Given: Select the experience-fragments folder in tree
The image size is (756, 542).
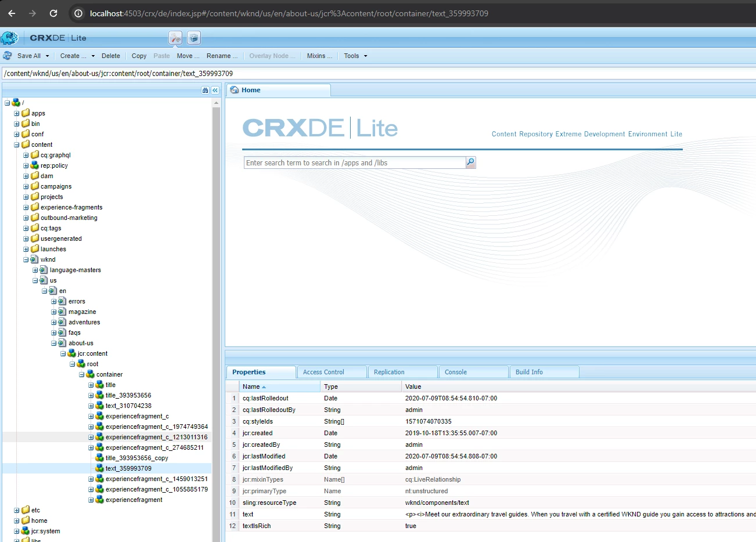Looking at the screenshot, I should click(x=71, y=207).
